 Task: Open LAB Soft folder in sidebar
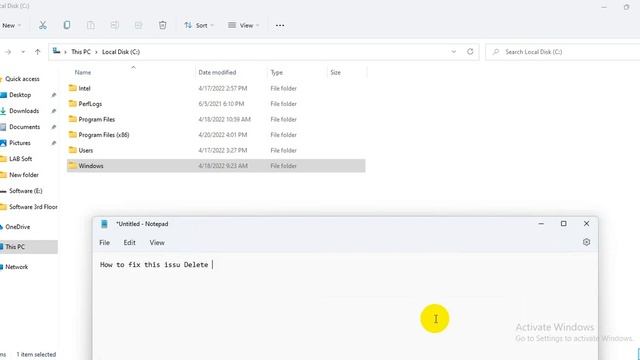[x=20, y=159]
